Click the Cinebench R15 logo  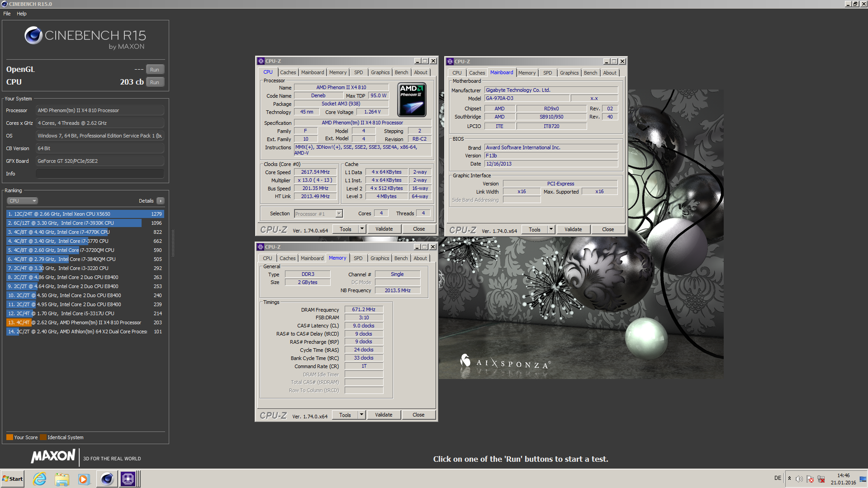tap(85, 38)
